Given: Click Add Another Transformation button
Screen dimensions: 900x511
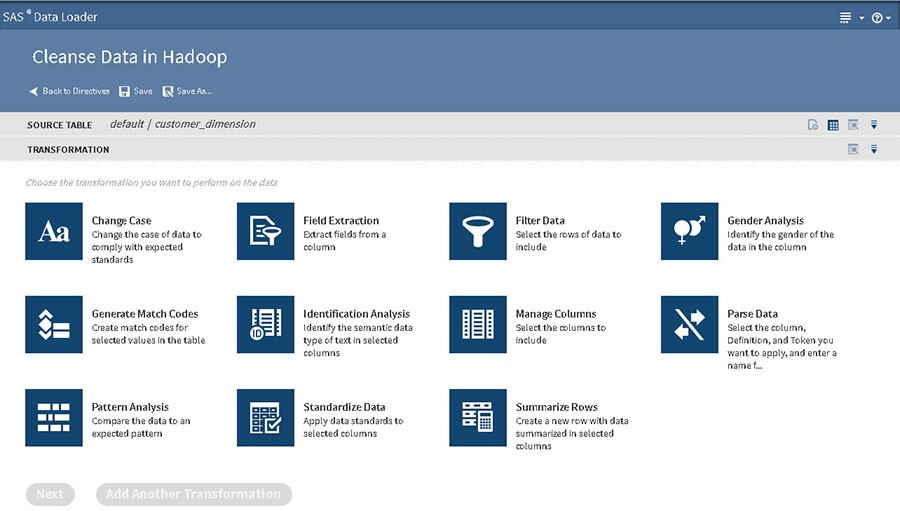Looking at the screenshot, I should (194, 494).
